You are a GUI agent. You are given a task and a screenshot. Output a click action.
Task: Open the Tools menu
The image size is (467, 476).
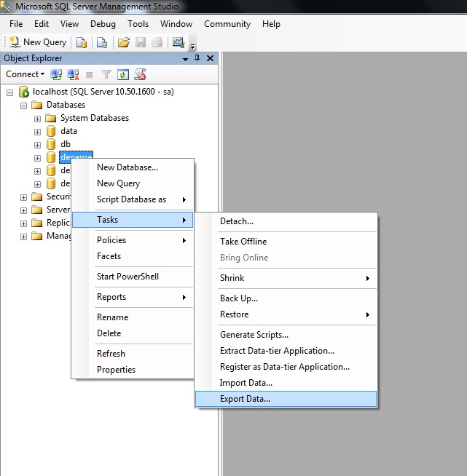click(138, 24)
